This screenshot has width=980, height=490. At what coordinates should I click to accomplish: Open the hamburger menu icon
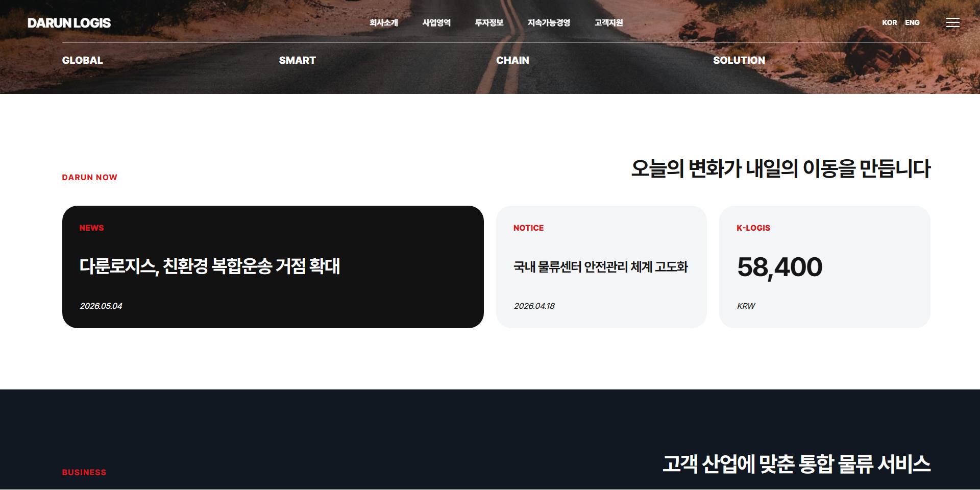952,22
